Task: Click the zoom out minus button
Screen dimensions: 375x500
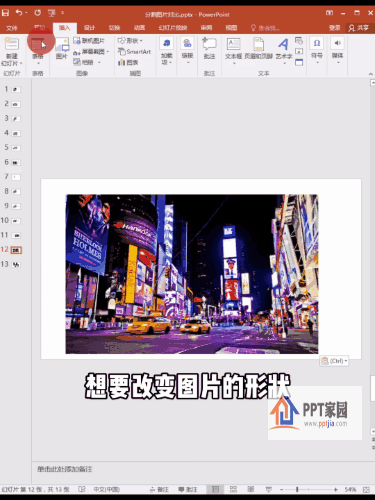Action: pyautogui.click(x=282, y=489)
